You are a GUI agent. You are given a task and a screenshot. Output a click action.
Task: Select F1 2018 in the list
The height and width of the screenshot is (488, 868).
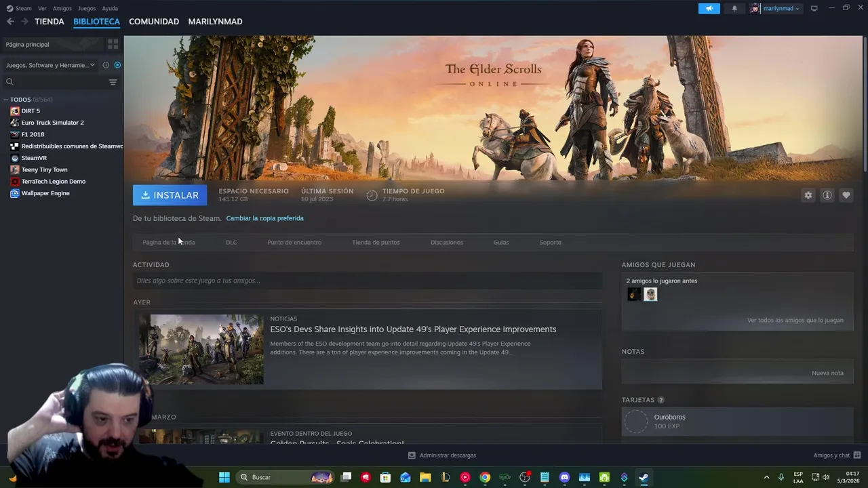33,134
